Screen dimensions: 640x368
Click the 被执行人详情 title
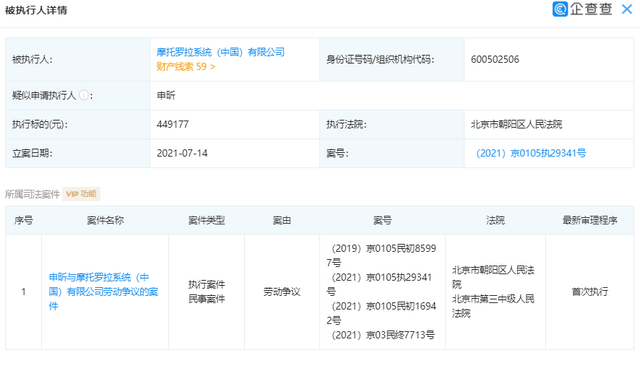click(x=36, y=10)
